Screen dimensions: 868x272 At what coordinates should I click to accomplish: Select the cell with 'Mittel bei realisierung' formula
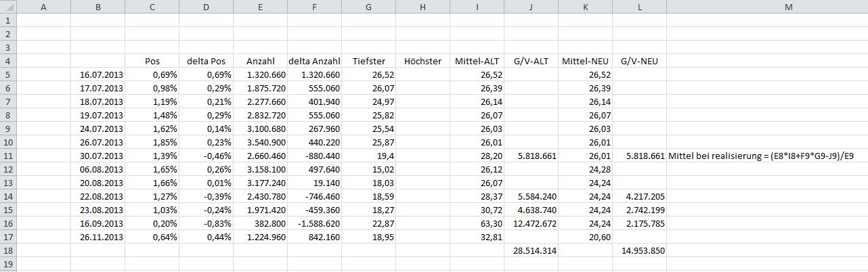tap(767, 156)
